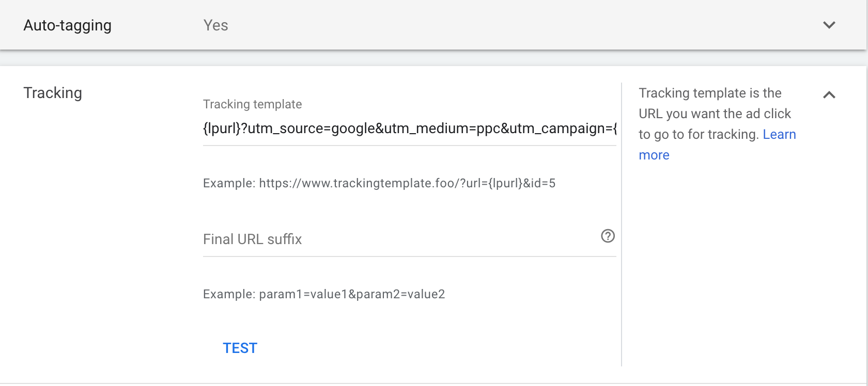
Task: Click the word 'more' in the help link
Action: click(x=654, y=155)
